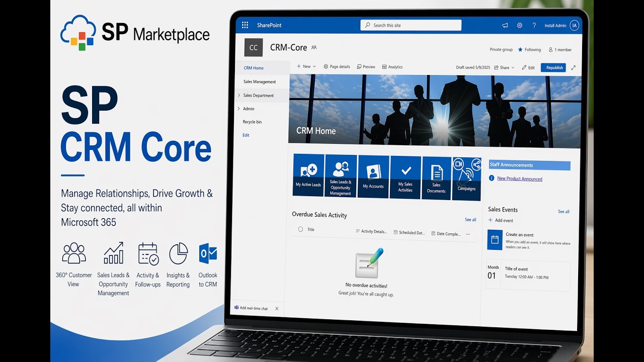Click Edit link in left navigation

click(x=246, y=135)
